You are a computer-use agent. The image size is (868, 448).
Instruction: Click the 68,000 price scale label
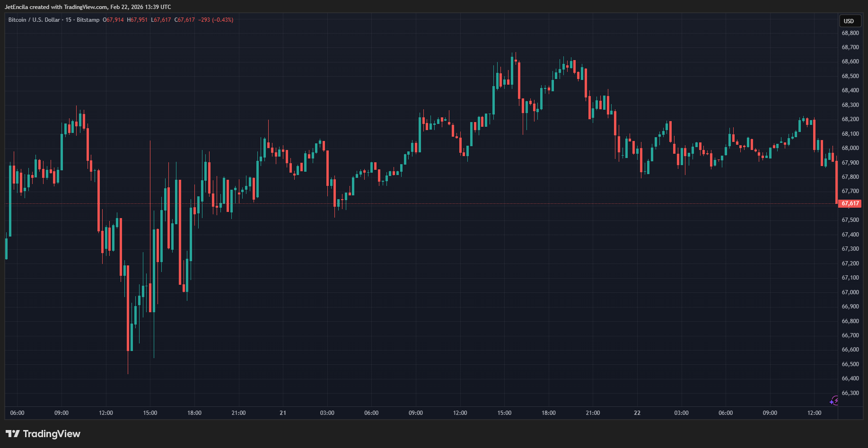click(850, 148)
